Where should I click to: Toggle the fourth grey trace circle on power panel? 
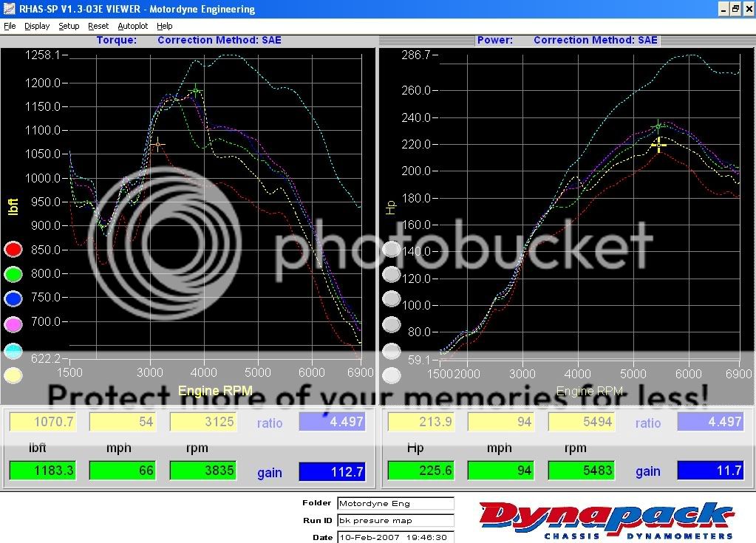tap(392, 324)
